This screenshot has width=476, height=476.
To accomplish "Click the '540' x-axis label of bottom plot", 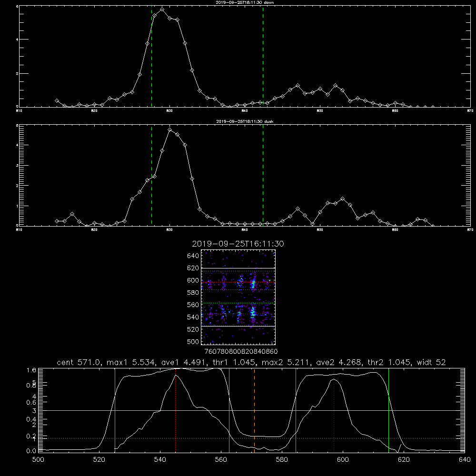I will tap(160, 460).
